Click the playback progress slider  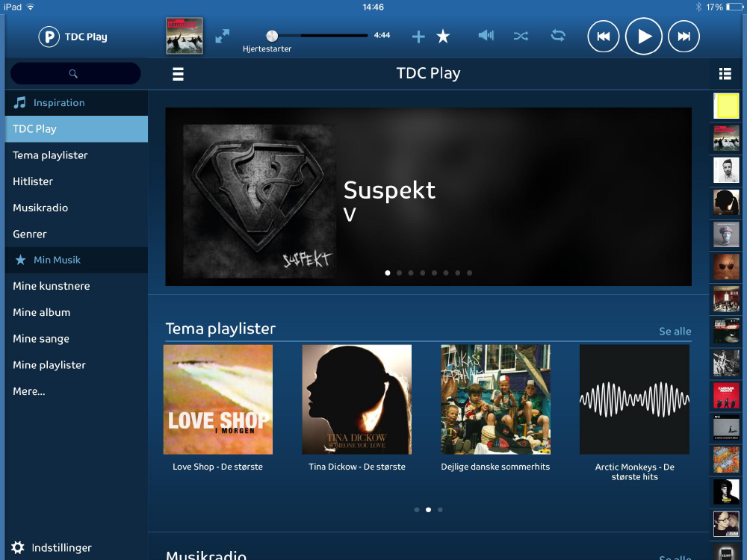coord(319,36)
